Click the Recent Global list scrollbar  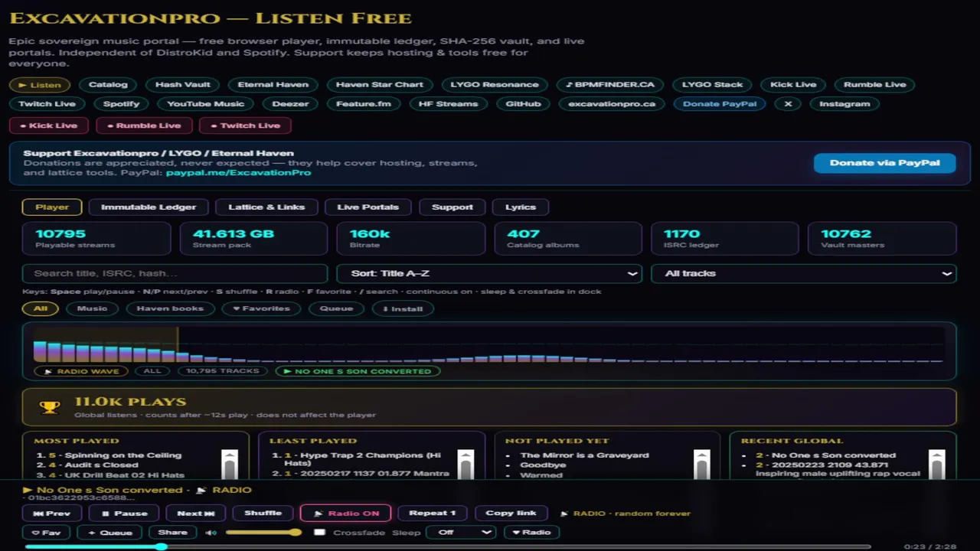tap(936, 464)
